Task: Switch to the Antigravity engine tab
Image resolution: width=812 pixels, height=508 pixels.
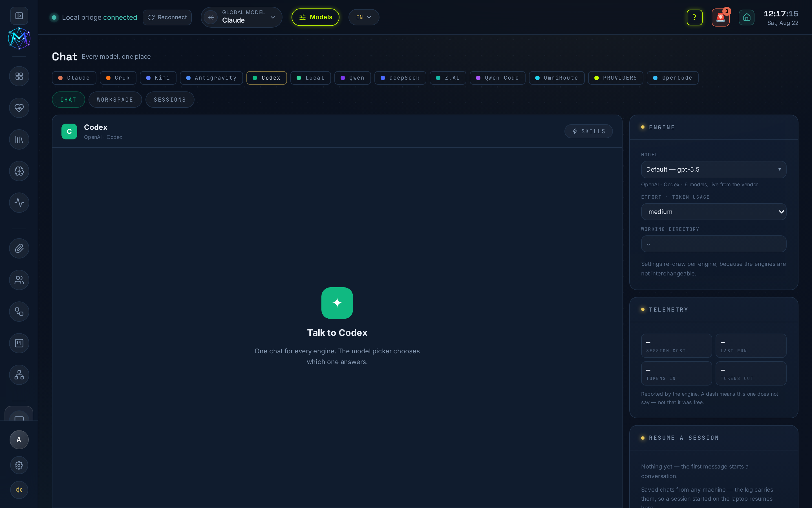Action: point(211,78)
